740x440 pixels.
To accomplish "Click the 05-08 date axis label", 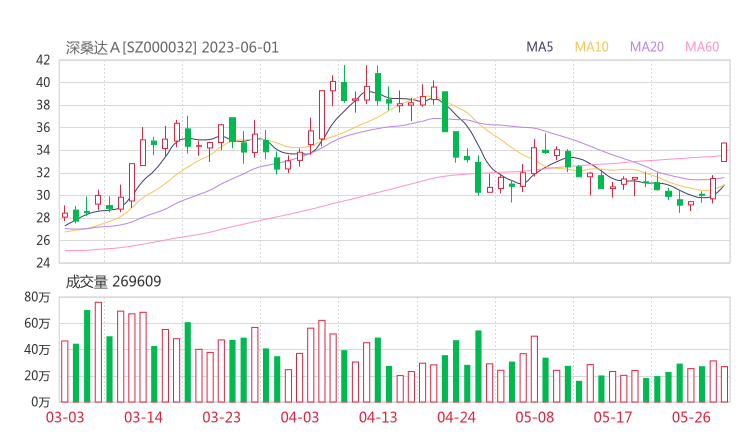I will pyautogui.click(x=535, y=417).
